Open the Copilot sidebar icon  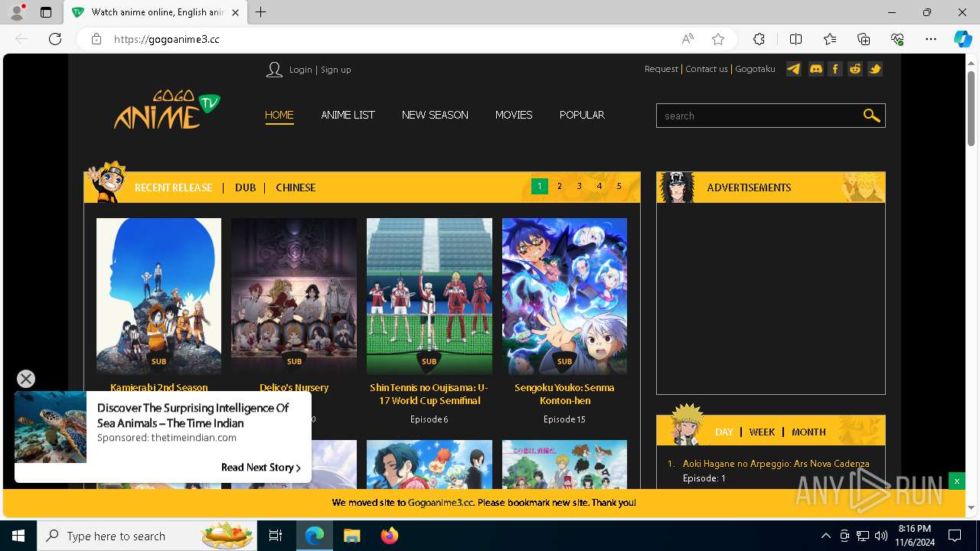[962, 39]
